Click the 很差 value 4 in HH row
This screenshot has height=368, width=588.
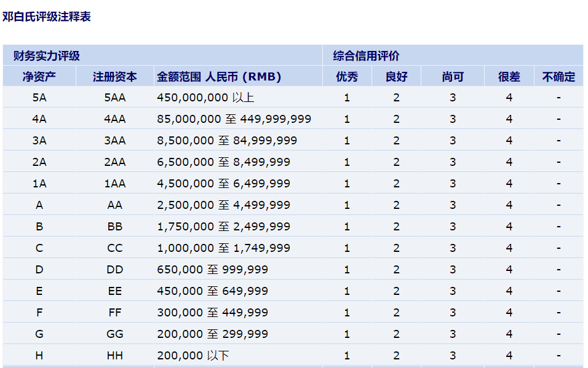pyautogui.click(x=509, y=355)
